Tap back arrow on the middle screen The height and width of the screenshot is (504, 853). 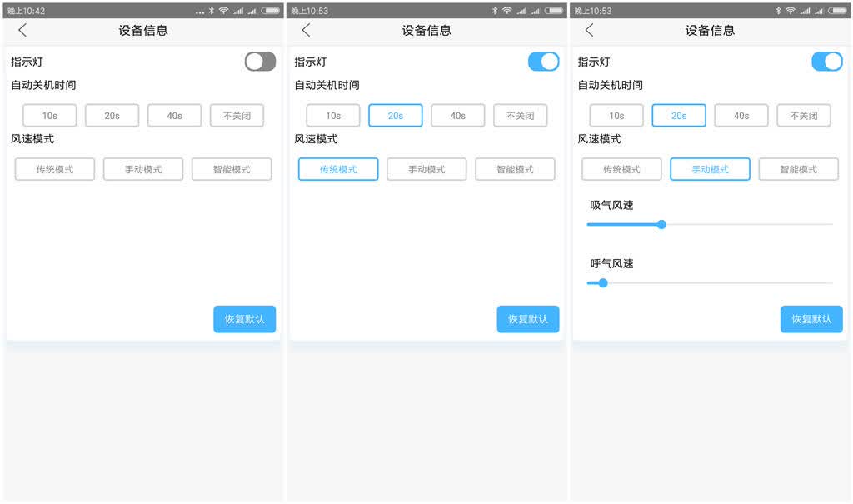click(x=306, y=31)
